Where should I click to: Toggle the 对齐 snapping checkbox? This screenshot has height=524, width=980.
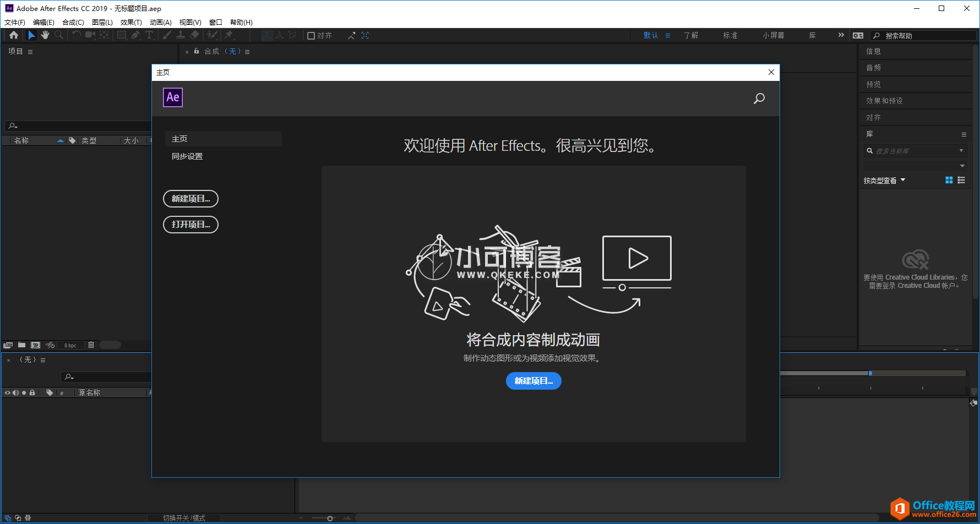click(311, 36)
